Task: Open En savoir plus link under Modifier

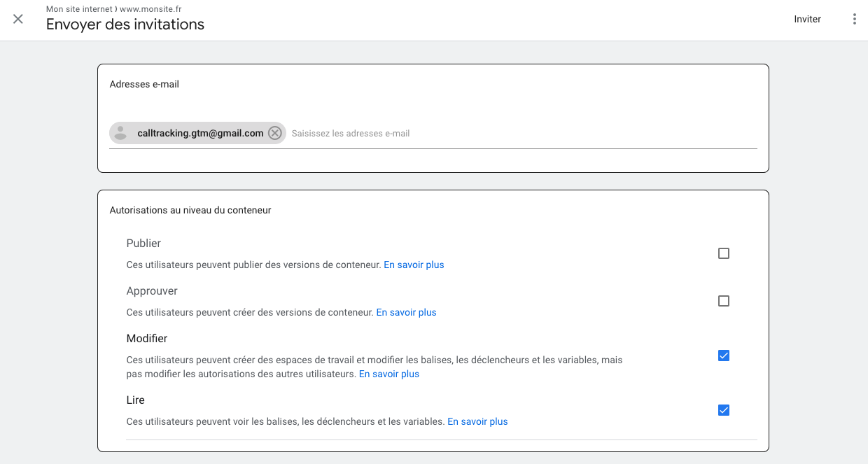Action: pos(389,374)
